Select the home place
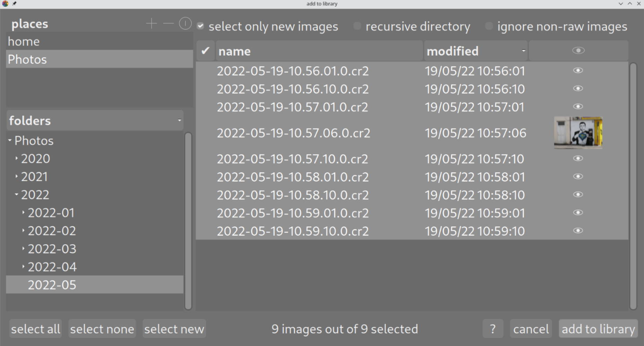Image resolution: width=644 pixels, height=346 pixels. (99, 42)
